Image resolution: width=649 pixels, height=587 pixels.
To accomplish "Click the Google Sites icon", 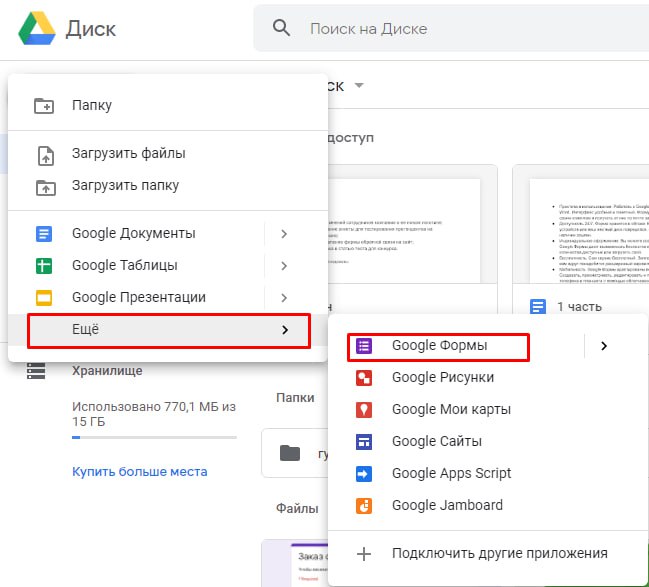I will pyautogui.click(x=364, y=442).
